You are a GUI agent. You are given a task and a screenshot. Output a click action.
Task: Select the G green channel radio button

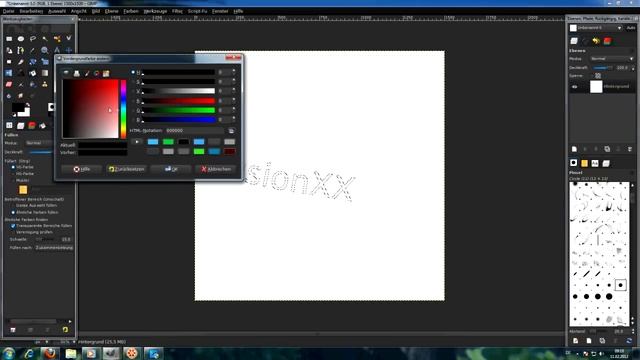tap(133, 110)
